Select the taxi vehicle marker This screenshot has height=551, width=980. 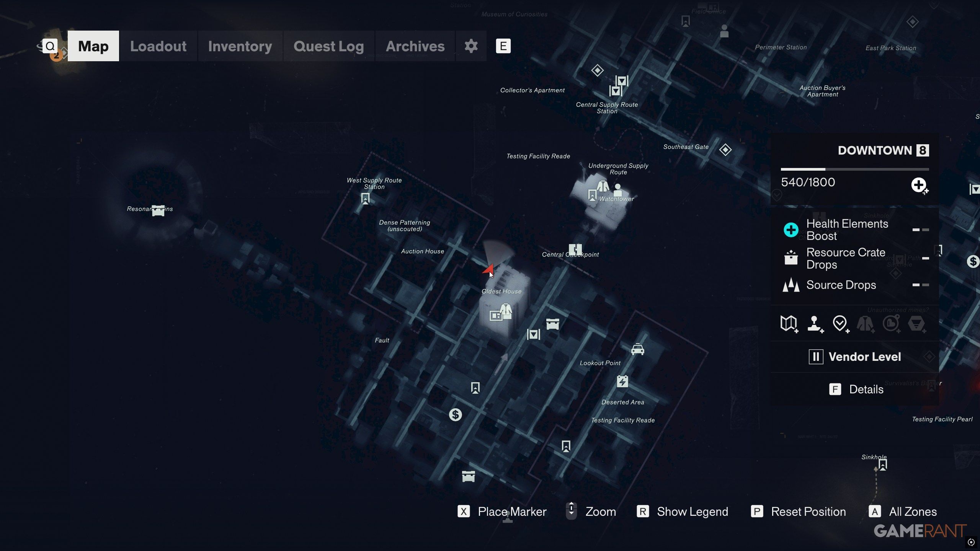coord(637,349)
